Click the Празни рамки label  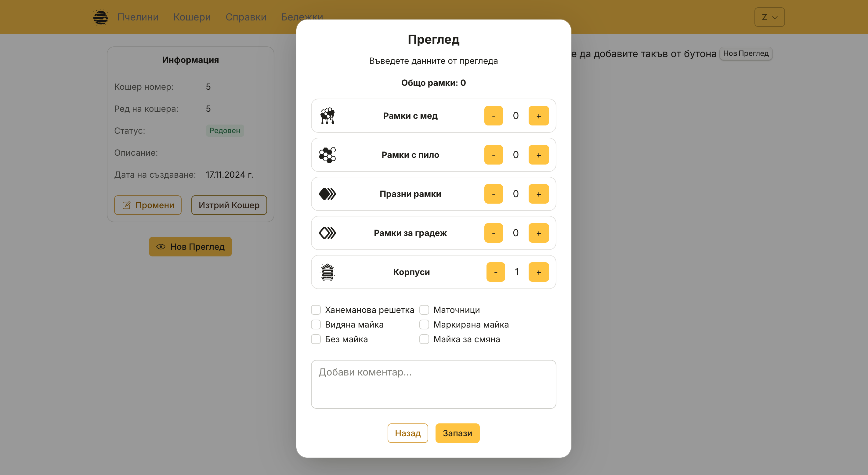[x=410, y=194]
